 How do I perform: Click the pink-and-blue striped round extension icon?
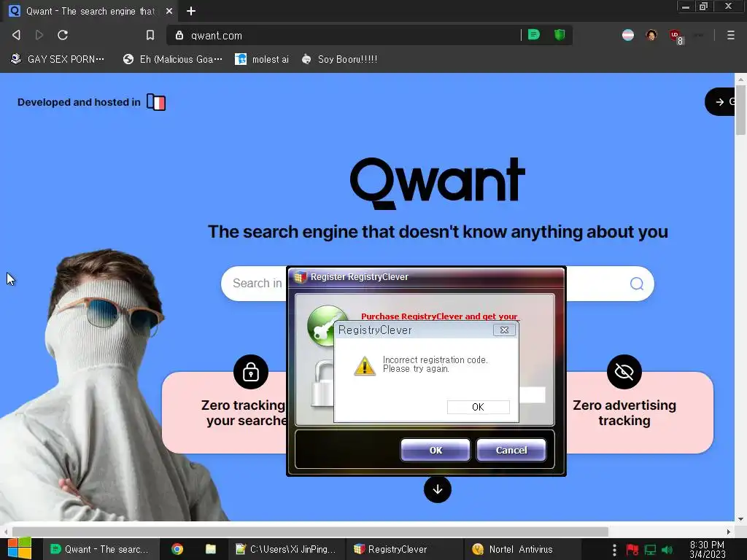click(628, 35)
